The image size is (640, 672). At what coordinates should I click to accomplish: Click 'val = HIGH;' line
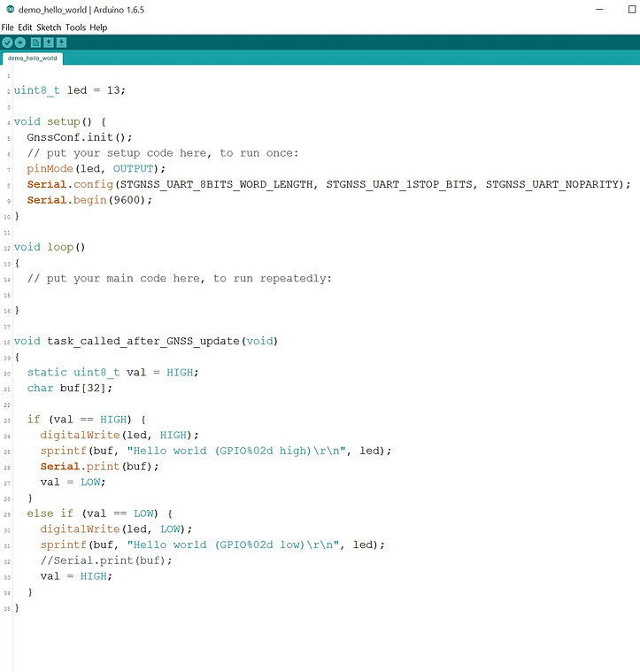click(76, 576)
